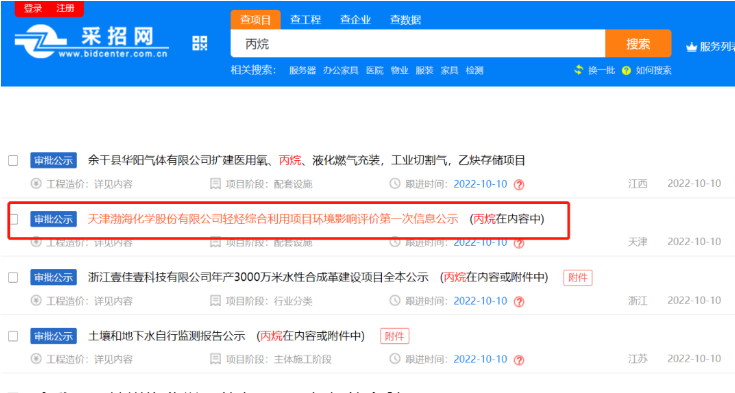Click 项目阶段: 行业分类 text
Viewport: 735px width, 393px height.
[x=269, y=301]
